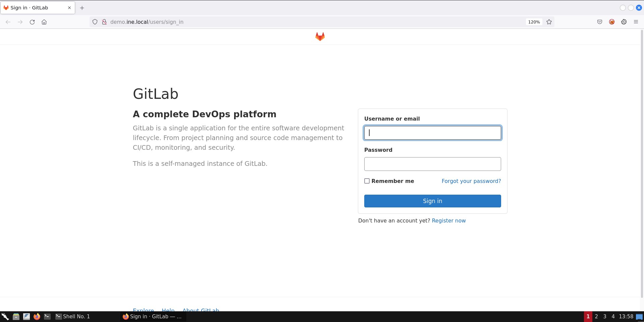This screenshot has width=644, height=322.
Task: Launch terminal from taskbar launcher
Action: point(47,316)
